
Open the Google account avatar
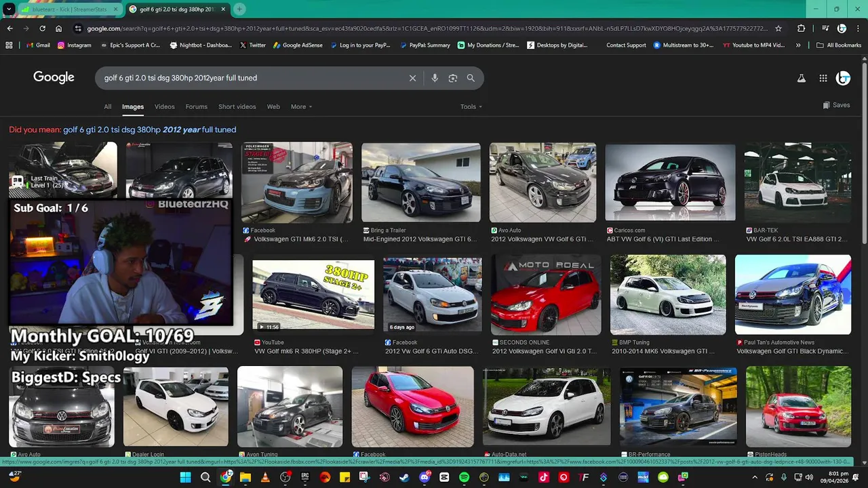pyautogui.click(x=843, y=78)
